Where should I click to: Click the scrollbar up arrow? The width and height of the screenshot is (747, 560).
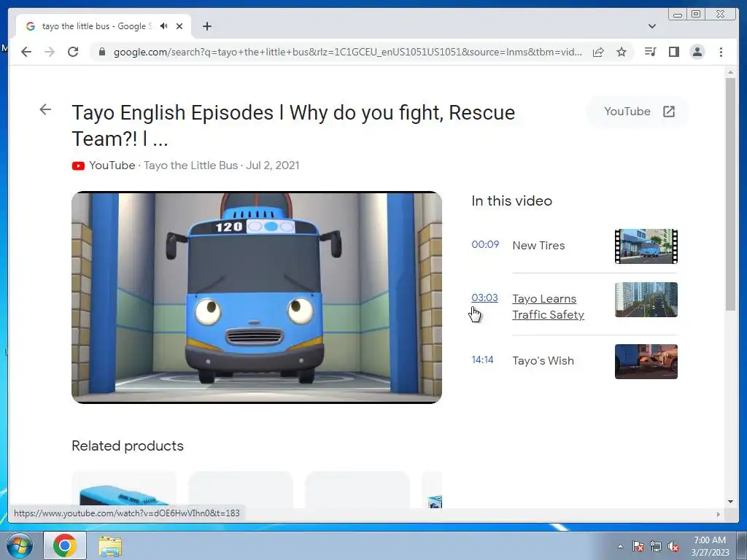click(730, 72)
